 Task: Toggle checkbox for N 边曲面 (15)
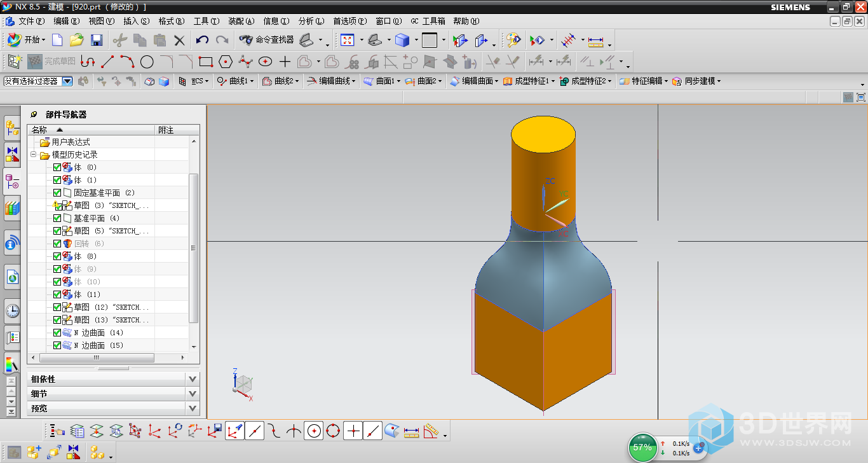57,345
